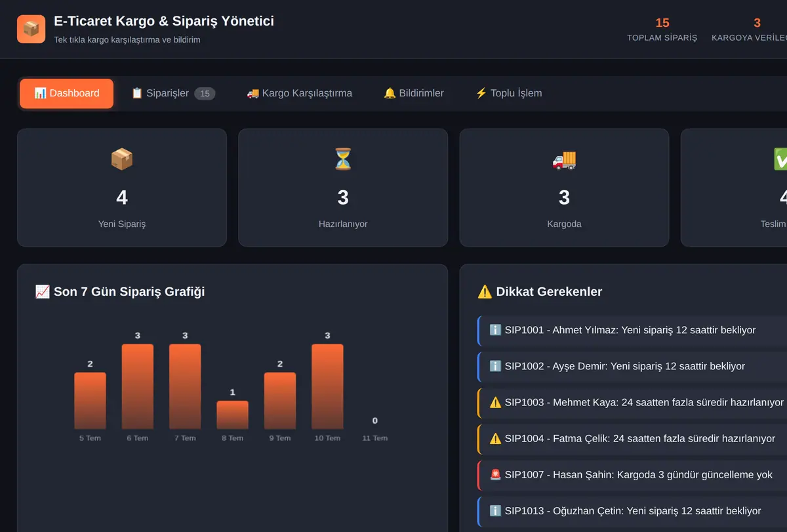Switch to the Dashboard tab
The image size is (787, 532).
click(x=67, y=93)
